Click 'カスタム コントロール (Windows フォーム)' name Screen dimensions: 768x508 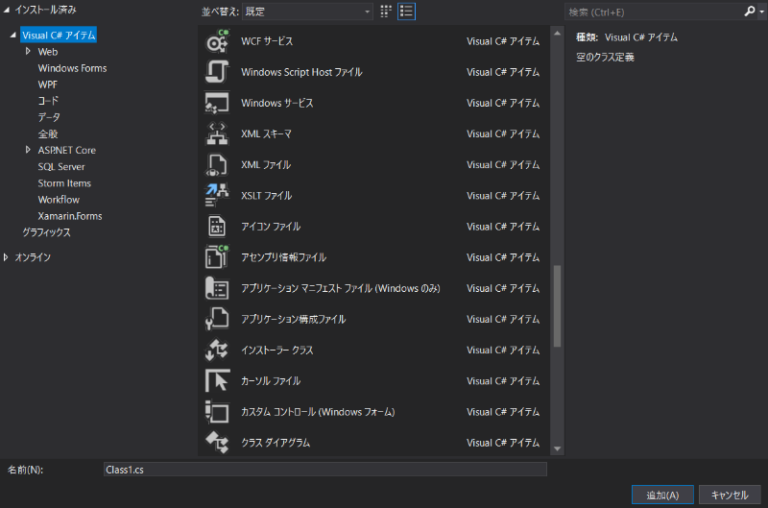pos(318,411)
